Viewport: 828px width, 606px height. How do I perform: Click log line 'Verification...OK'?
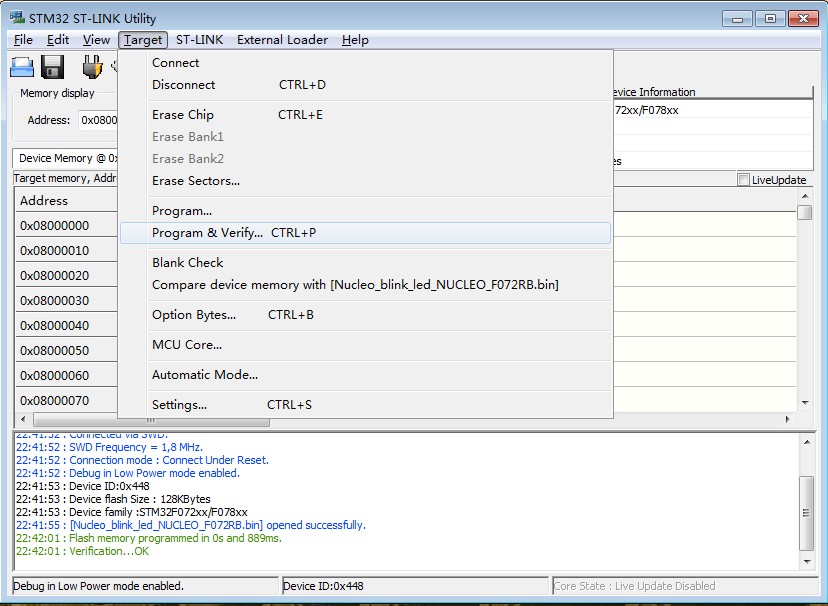click(82, 551)
